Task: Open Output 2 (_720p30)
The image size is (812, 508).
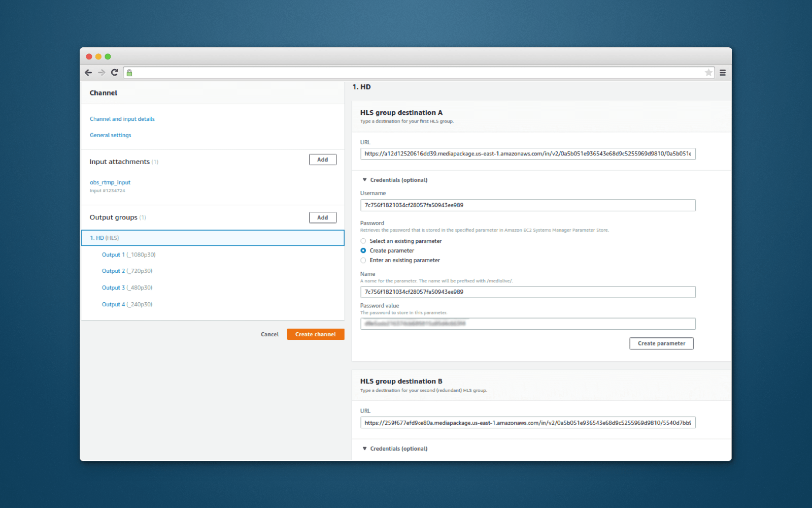Action: [x=127, y=271]
